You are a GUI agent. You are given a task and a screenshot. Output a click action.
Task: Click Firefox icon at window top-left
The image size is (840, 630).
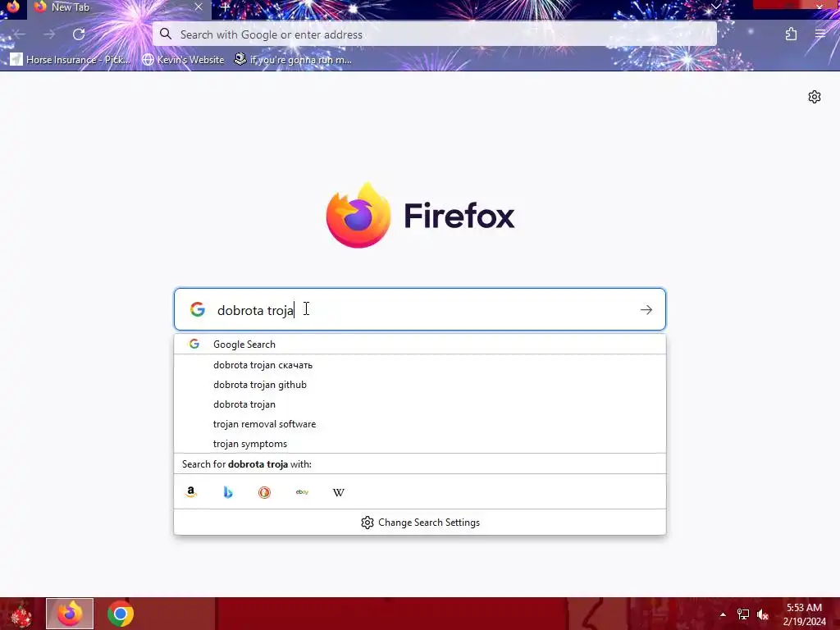[x=13, y=7]
